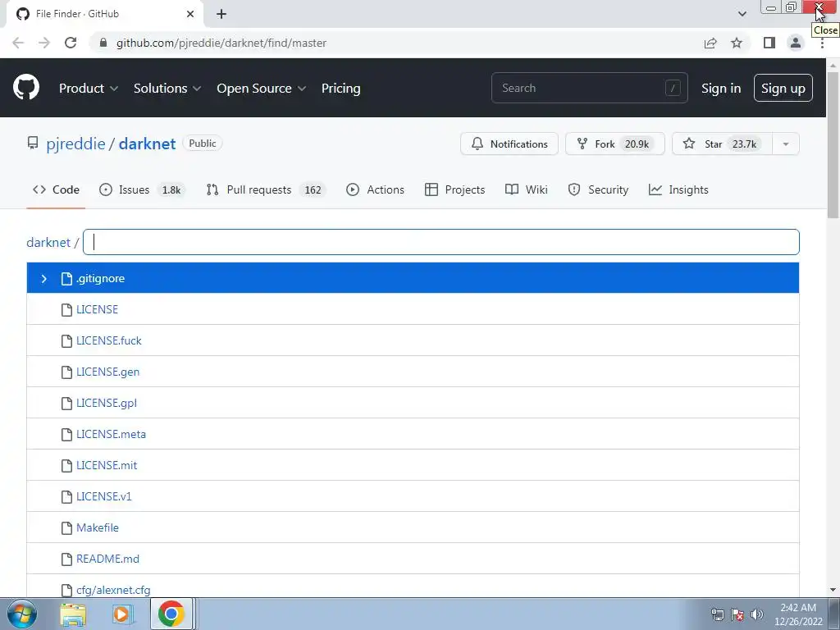Image resolution: width=840 pixels, height=630 pixels.
Task: Open the Insights tab
Action: [678, 189]
